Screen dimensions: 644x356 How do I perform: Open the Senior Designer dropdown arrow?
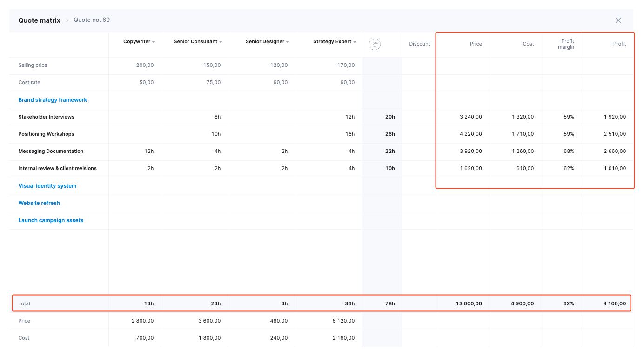click(288, 42)
